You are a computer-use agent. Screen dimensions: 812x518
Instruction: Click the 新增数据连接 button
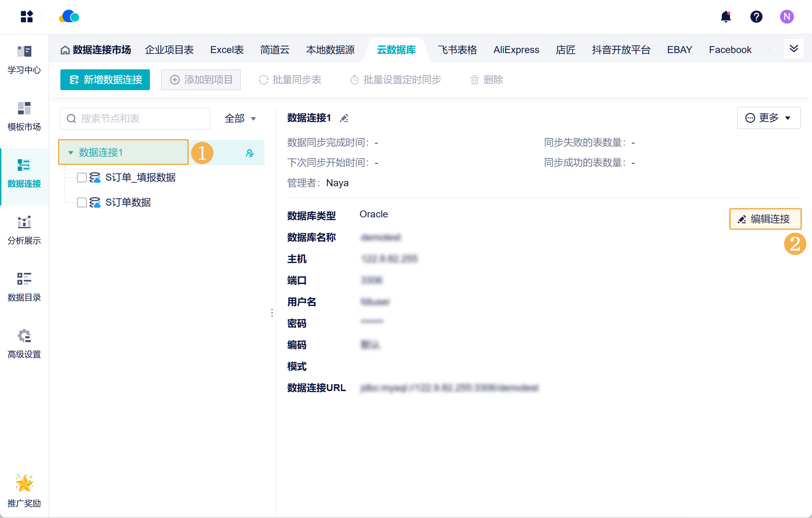(105, 80)
